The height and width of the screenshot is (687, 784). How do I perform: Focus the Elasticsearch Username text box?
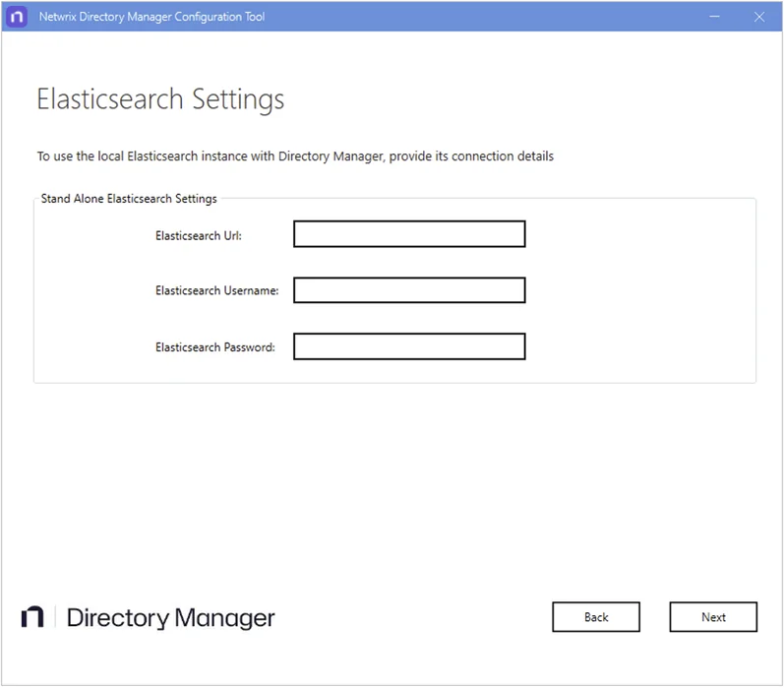click(409, 290)
